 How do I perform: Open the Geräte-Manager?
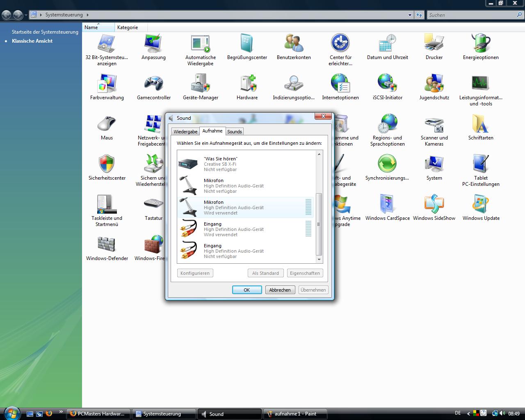tap(201, 87)
